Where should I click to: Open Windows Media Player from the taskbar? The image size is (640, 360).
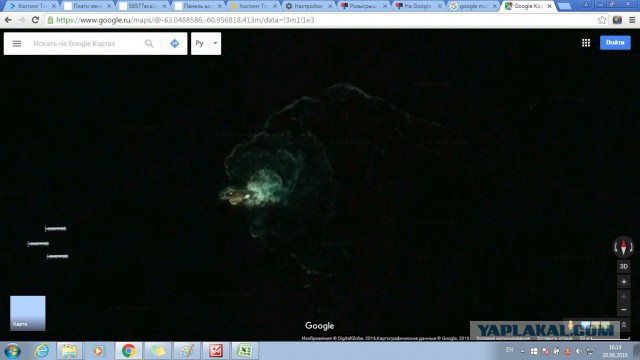(x=98, y=351)
